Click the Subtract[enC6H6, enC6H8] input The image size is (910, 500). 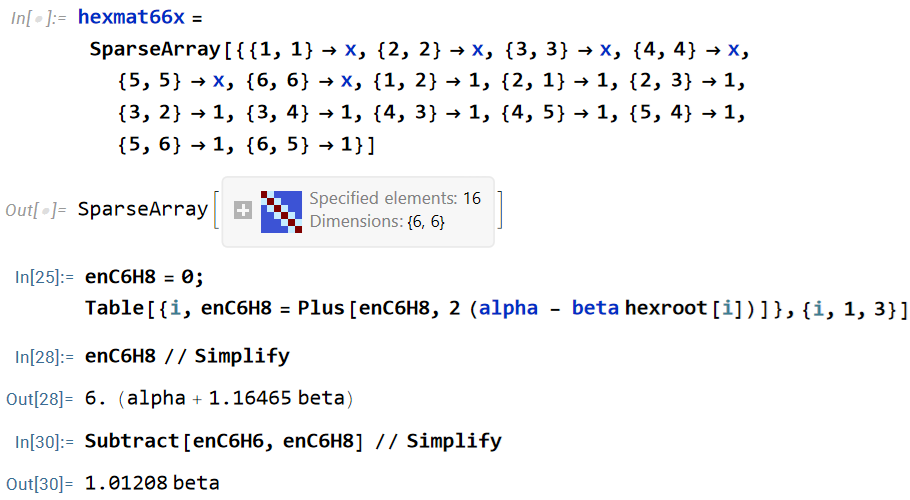coord(293,441)
